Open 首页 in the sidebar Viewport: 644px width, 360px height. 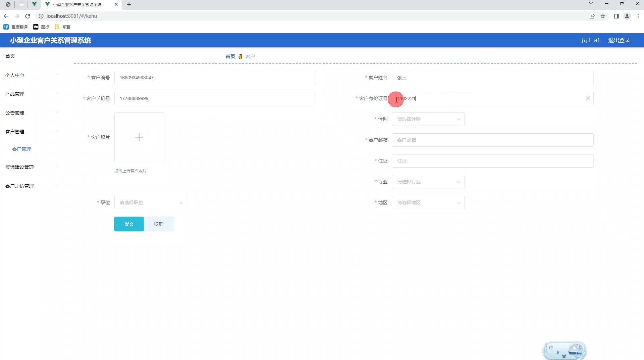(10, 56)
